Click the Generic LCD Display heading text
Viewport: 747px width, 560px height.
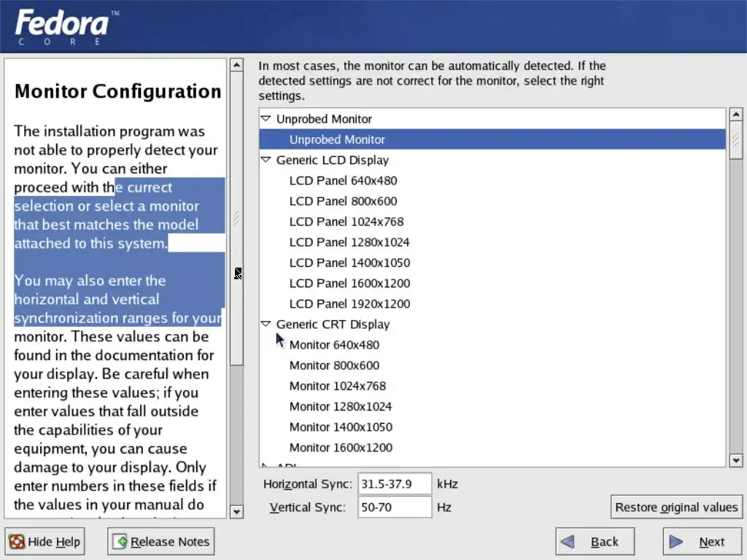click(x=333, y=160)
